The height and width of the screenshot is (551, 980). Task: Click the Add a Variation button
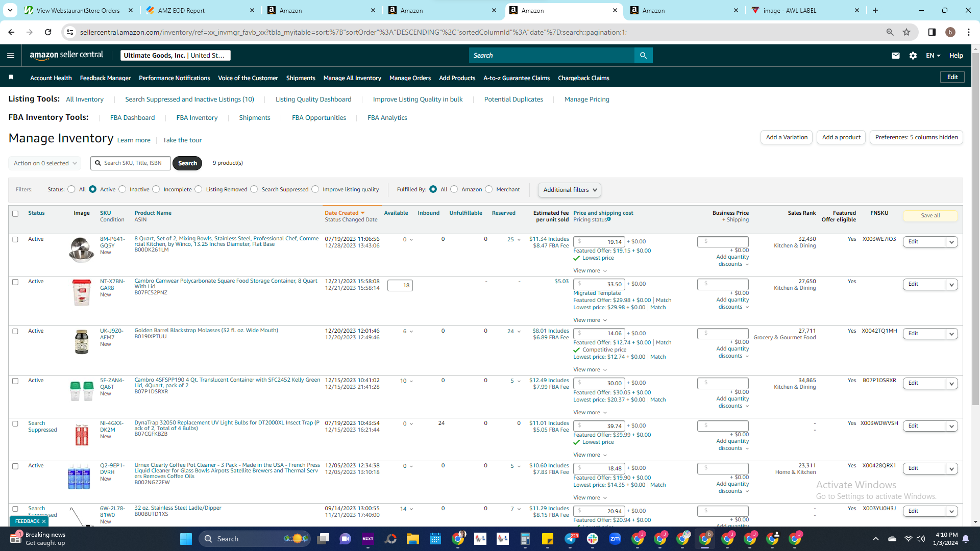787,137
